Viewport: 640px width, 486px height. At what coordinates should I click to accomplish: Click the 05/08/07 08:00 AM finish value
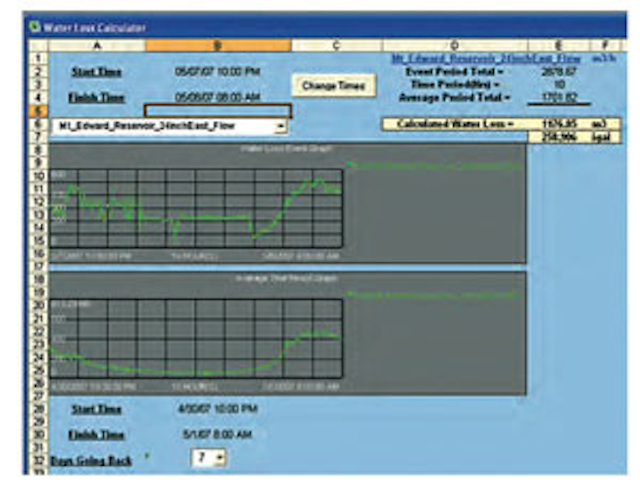click(x=218, y=97)
